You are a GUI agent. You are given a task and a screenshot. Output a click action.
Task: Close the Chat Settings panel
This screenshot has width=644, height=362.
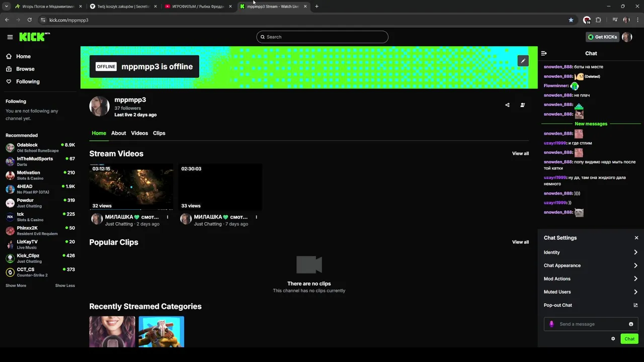636,238
